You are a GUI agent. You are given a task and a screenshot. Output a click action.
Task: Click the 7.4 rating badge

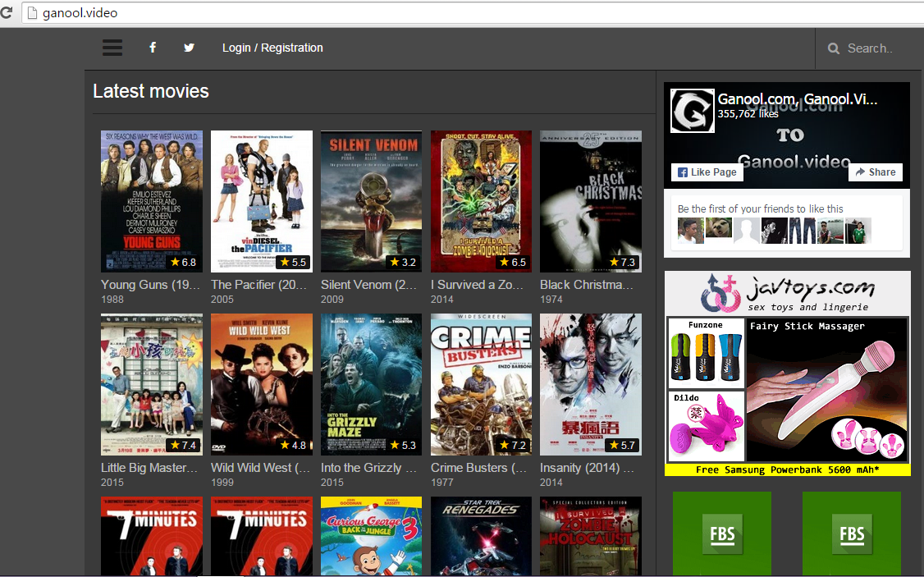click(x=183, y=446)
